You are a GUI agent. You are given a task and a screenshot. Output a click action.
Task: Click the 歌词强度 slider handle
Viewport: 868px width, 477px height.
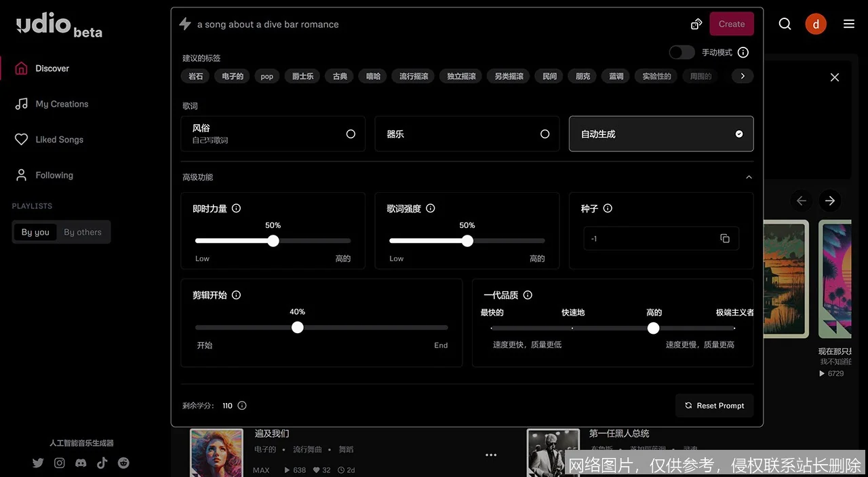tap(467, 240)
